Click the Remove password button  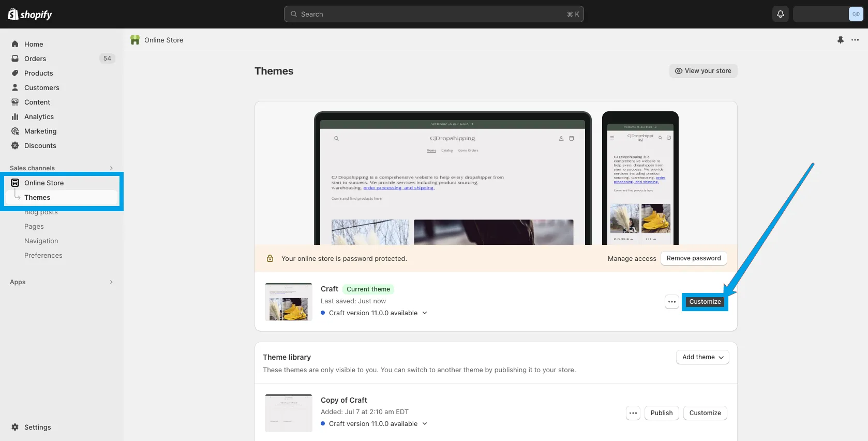(x=694, y=258)
